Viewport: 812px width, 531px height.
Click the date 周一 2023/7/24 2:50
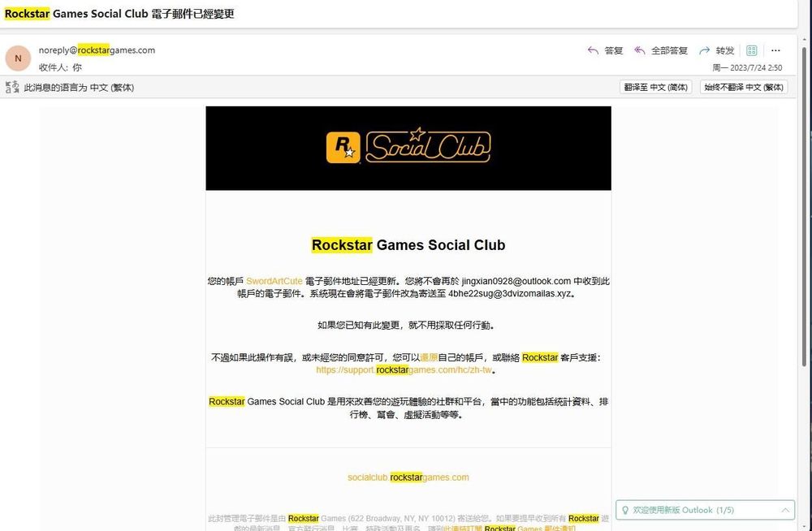pos(747,67)
